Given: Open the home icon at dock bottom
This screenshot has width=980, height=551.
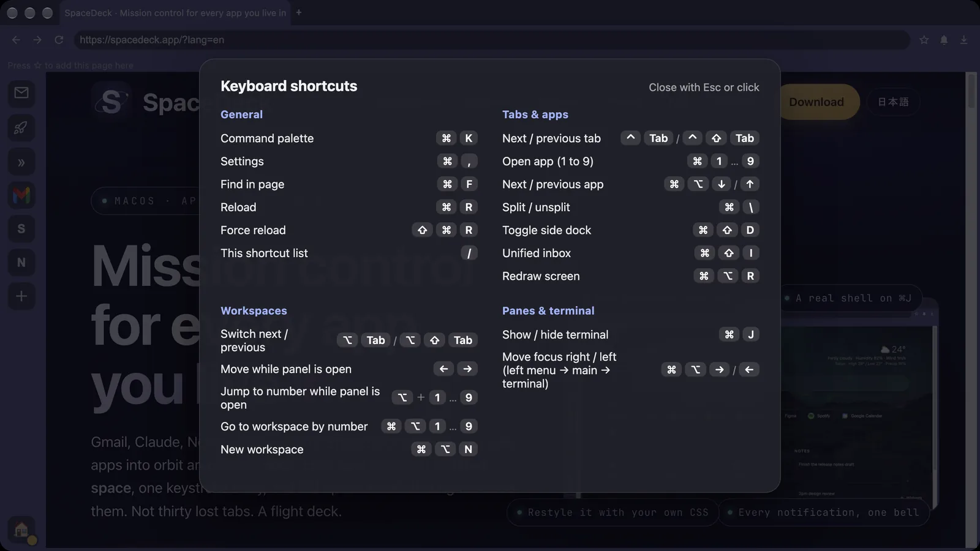Looking at the screenshot, I should [x=21, y=530].
